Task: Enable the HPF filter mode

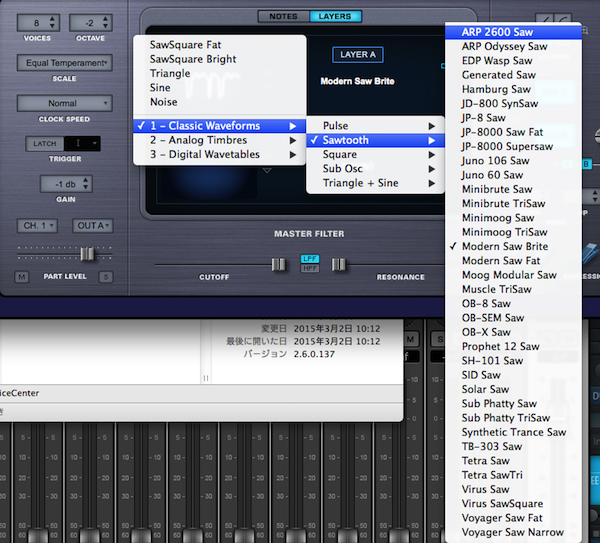Action: pos(310,268)
